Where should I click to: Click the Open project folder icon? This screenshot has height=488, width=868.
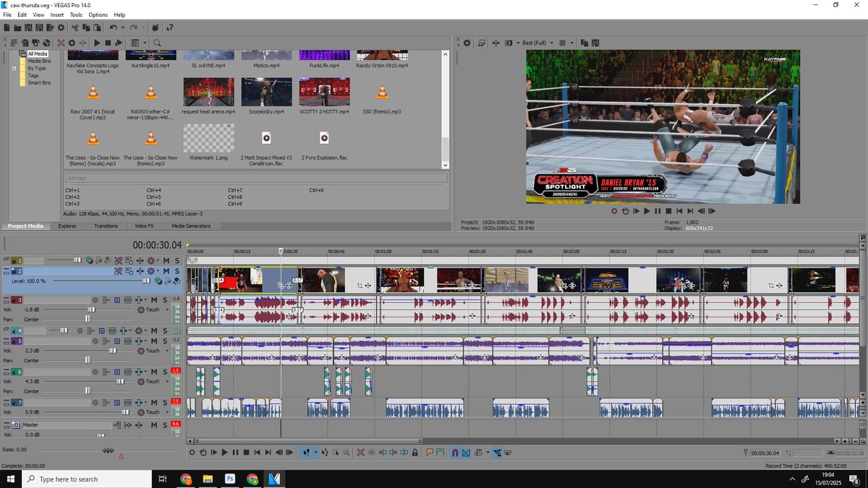[17, 27]
